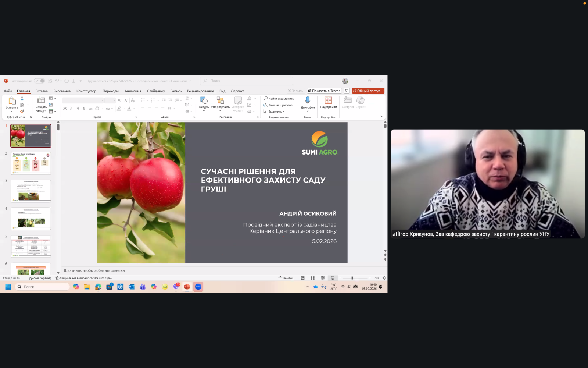
Task: Start slideshow from status bar icon
Action: (x=333, y=278)
